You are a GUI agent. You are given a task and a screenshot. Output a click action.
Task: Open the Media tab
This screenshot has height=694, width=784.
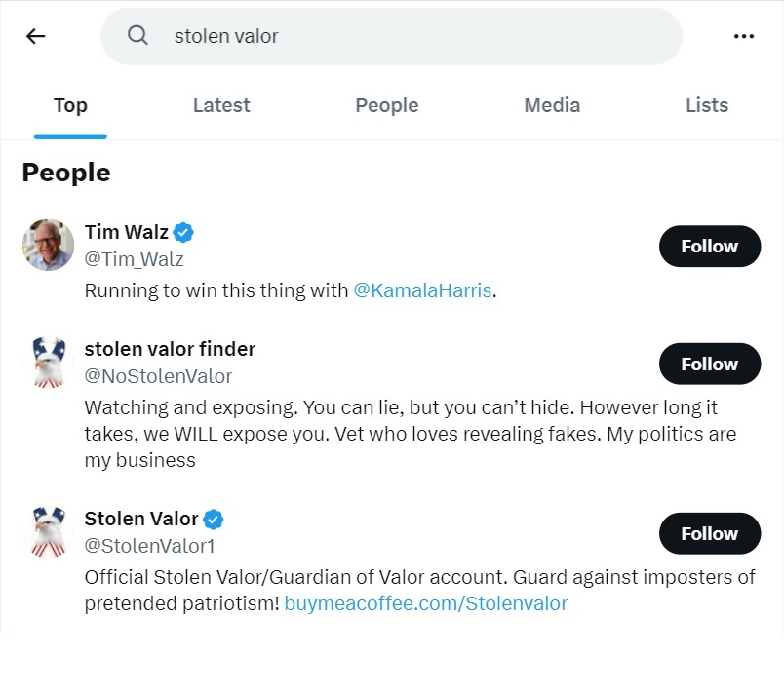[x=552, y=105]
